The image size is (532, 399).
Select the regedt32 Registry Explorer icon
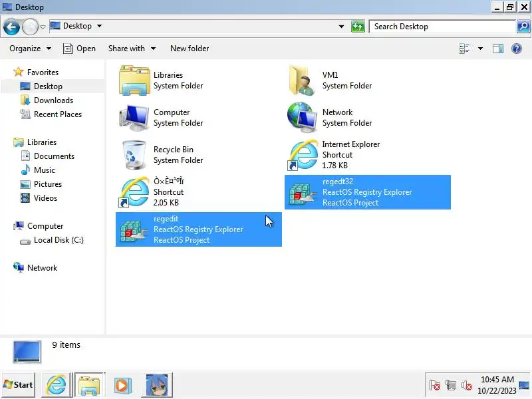point(303,194)
